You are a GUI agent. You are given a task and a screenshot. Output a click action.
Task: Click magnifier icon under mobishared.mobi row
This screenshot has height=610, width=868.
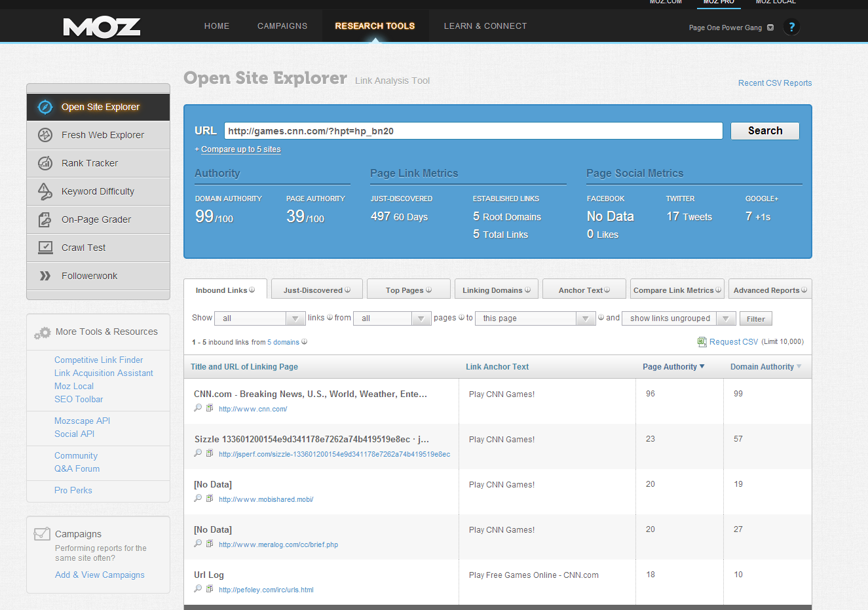tap(198, 499)
